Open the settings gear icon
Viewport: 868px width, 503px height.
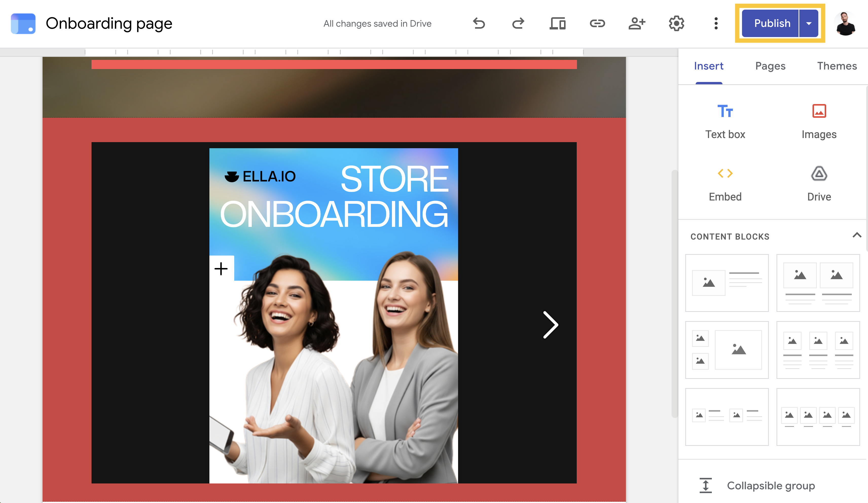[677, 23]
